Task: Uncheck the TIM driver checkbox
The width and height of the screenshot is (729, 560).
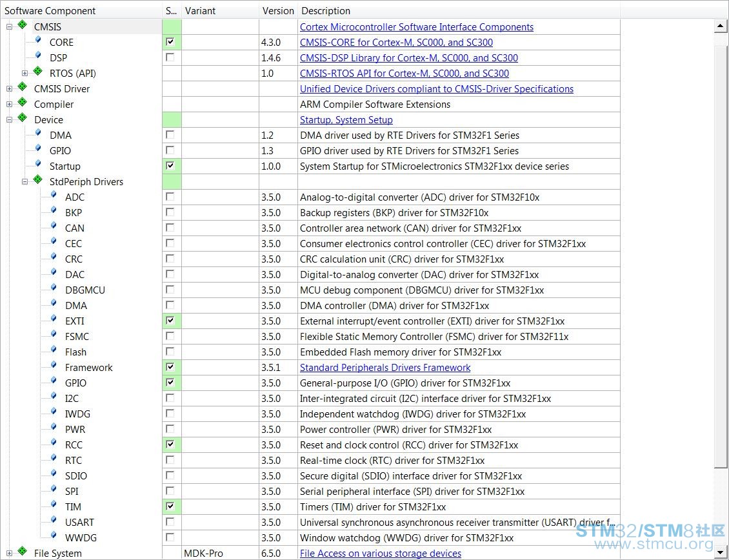Action: pos(170,506)
